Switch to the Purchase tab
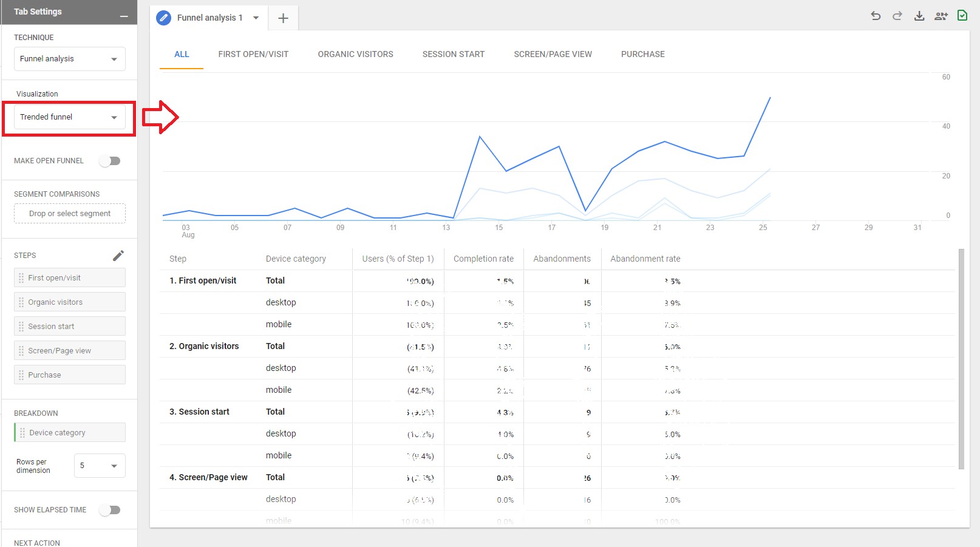Image resolution: width=980 pixels, height=547 pixels. [x=642, y=54]
